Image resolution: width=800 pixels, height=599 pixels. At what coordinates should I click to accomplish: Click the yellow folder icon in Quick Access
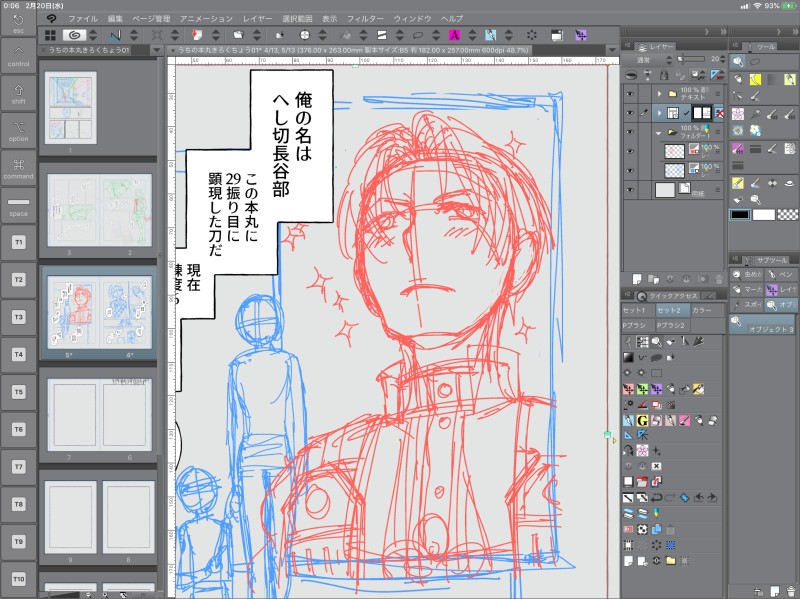coord(670,560)
